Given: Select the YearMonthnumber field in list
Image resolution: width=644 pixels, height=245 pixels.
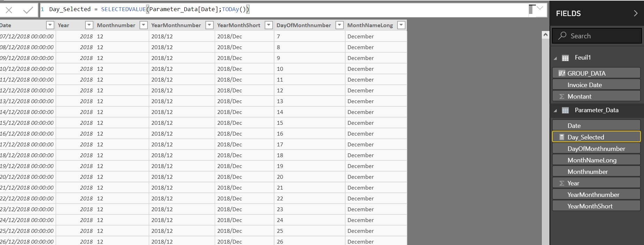Looking at the screenshot, I should coord(596,194).
